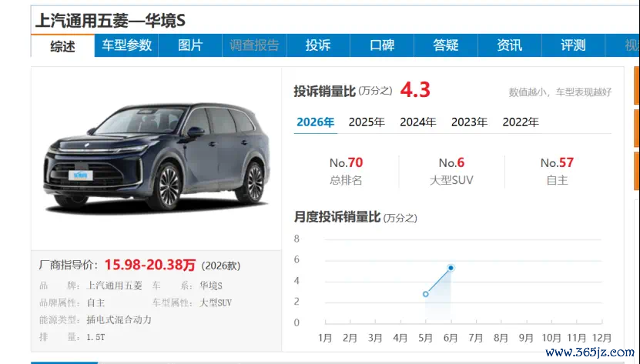Click the 1月 label on chart axis

(325, 338)
